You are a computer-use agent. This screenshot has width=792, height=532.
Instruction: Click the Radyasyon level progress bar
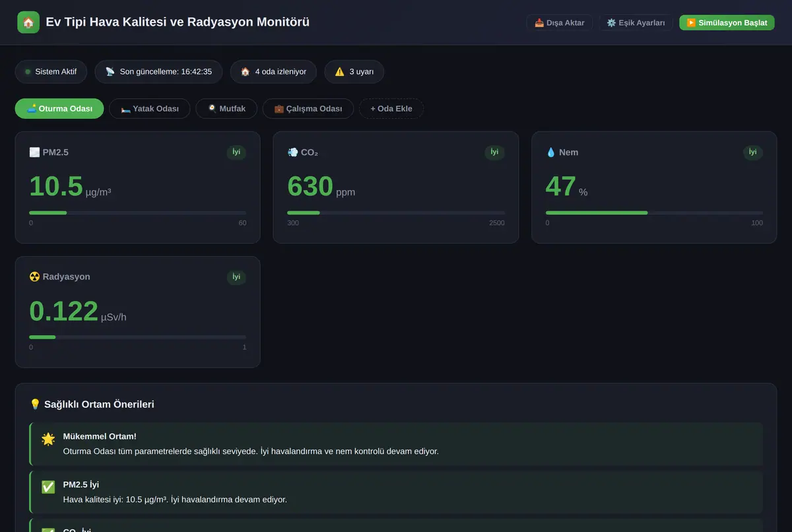pyautogui.click(x=137, y=337)
